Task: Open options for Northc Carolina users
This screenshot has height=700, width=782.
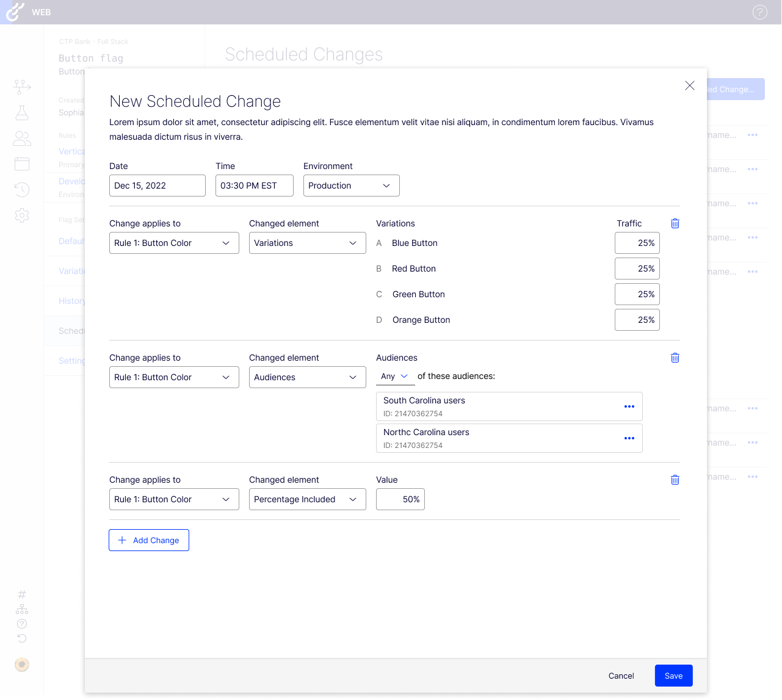Action: coord(629,438)
